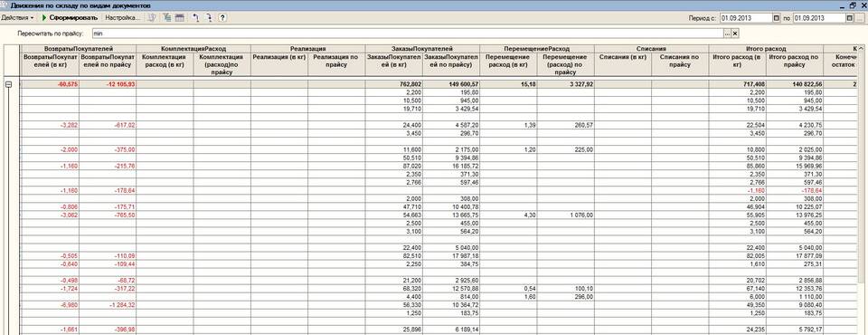Open Настройка... settings
The height and width of the screenshot is (335, 868).
(122, 18)
